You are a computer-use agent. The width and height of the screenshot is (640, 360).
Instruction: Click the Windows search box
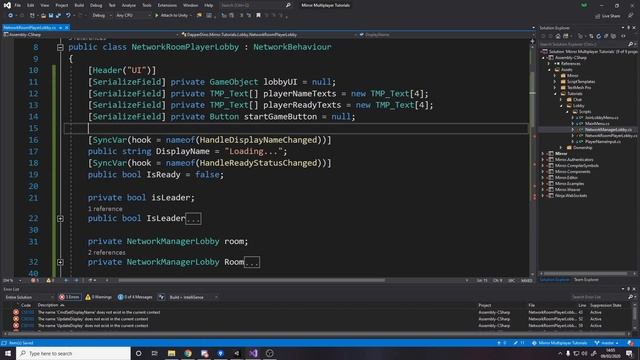[73, 353]
